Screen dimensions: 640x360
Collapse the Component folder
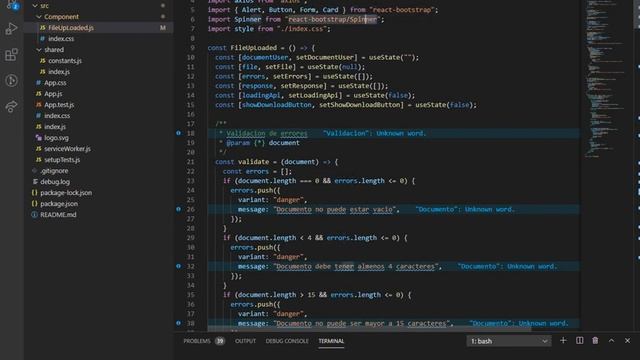pyautogui.click(x=39, y=17)
